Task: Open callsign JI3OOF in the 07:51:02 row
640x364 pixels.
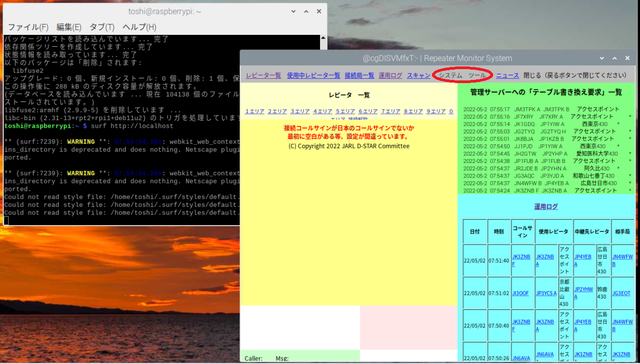Action: (520, 293)
